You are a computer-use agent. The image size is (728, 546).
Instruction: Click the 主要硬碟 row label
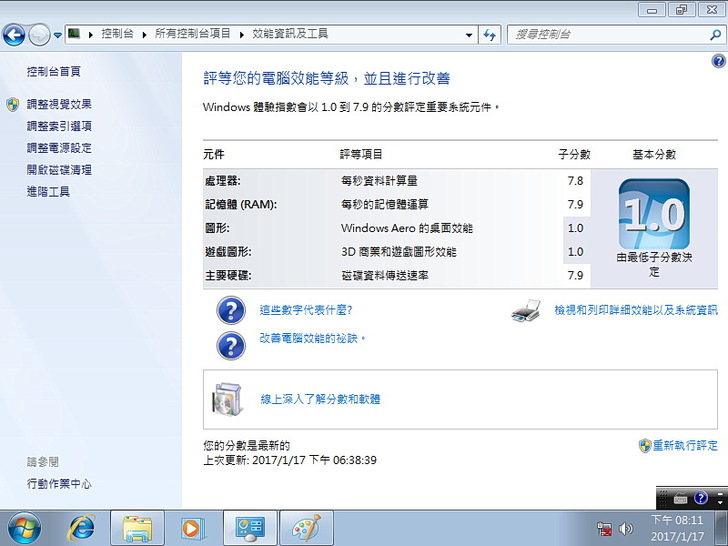tap(228, 275)
